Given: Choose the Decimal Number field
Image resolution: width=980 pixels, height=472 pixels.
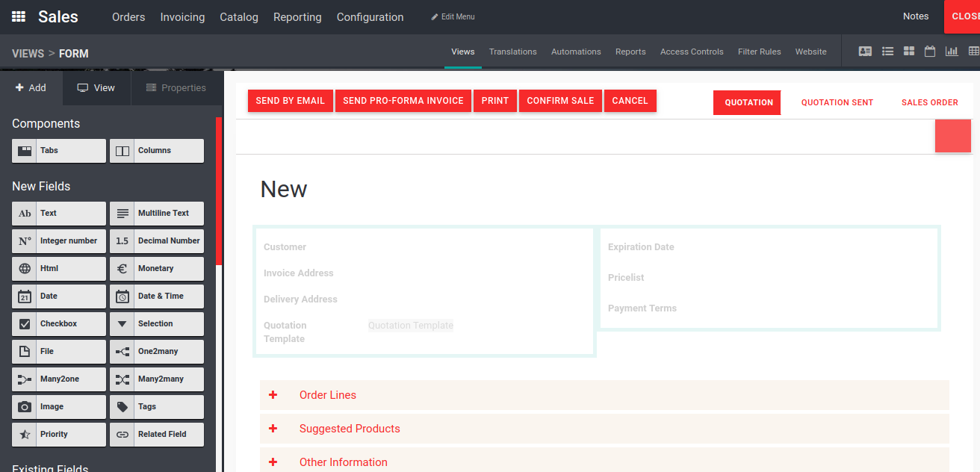Looking at the screenshot, I should (x=157, y=241).
